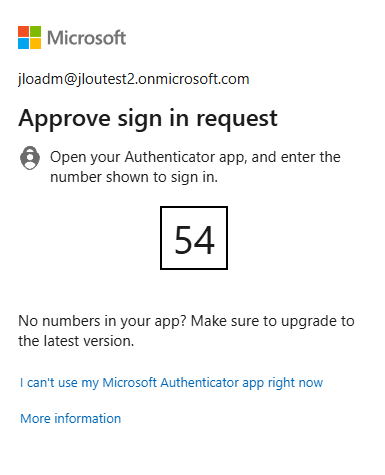385x475 pixels.
Task: Click the number shown to sign in line
Action: [x=134, y=177]
